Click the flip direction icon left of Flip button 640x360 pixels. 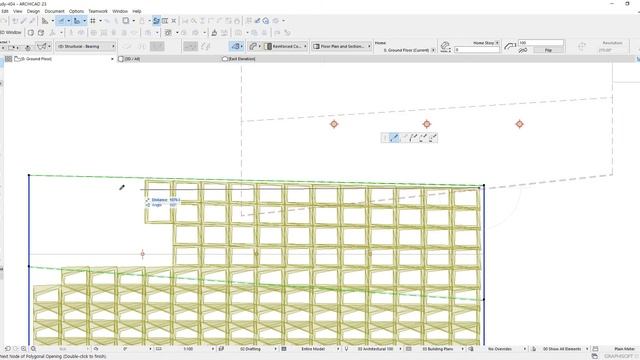pos(523,50)
